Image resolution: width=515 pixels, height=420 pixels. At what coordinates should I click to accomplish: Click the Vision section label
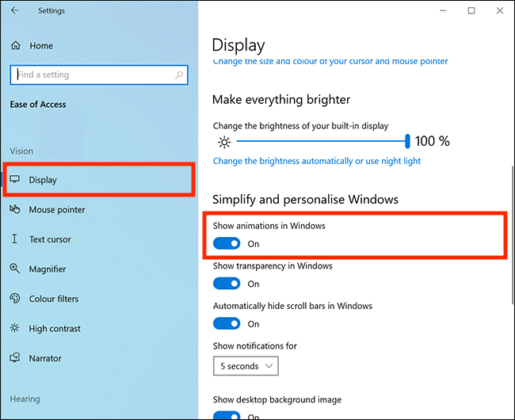pos(21,151)
